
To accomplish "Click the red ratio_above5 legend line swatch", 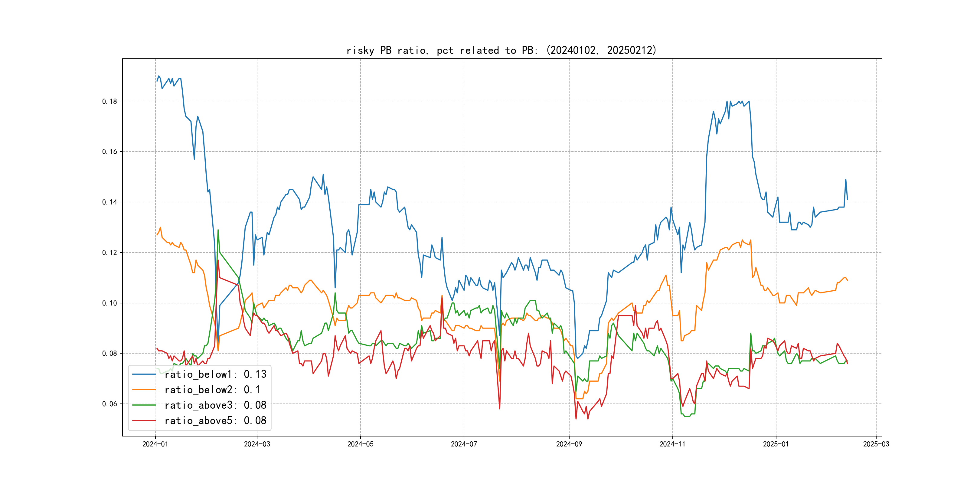I will coord(144,420).
